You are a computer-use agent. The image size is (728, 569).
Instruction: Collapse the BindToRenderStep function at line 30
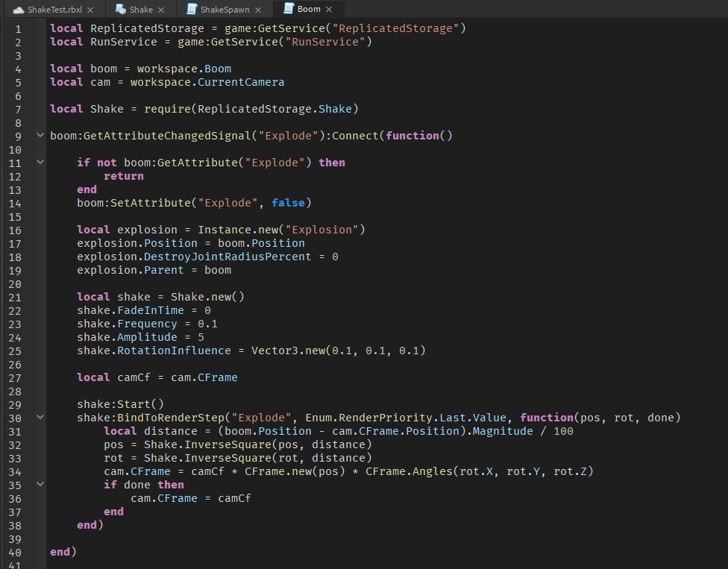40,417
